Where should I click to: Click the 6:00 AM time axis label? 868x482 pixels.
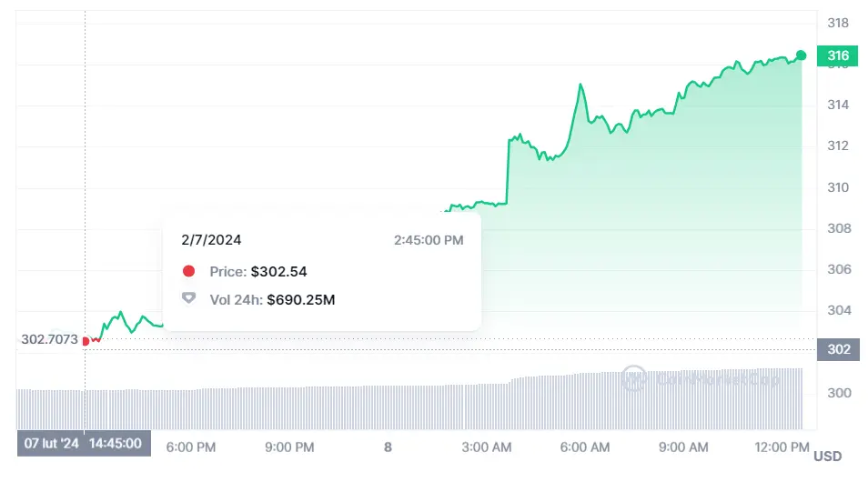click(585, 447)
